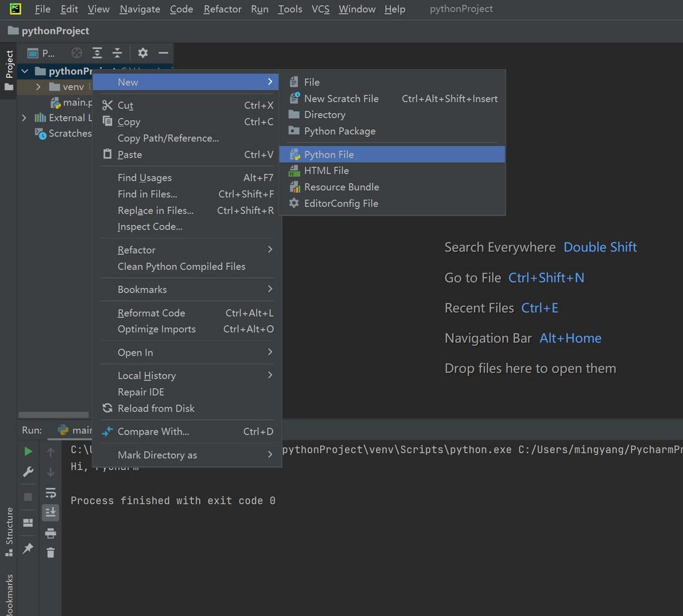Viewport: 683px width, 616px height.
Task: Open the VCS menu in menu bar
Action: point(320,9)
